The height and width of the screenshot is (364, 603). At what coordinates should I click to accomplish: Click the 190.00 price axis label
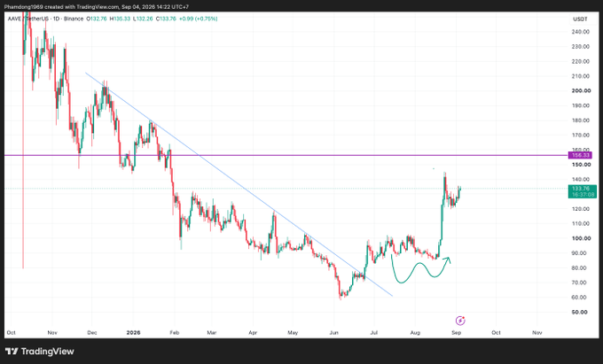pos(581,105)
